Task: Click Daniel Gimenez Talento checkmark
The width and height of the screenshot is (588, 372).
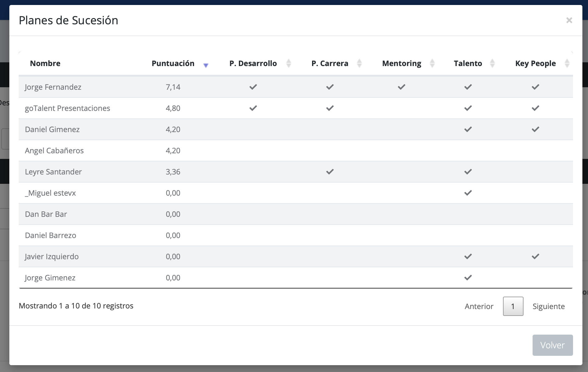Action: 468,129
